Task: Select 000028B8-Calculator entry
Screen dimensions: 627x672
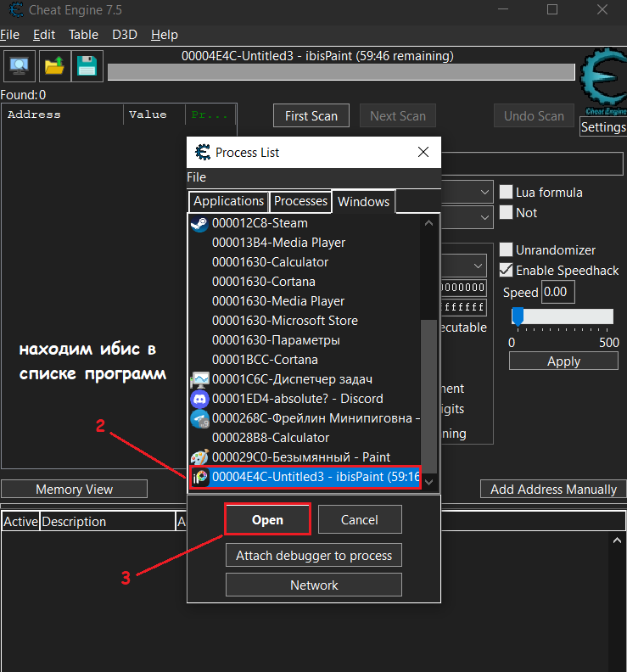Action: click(271, 438)
